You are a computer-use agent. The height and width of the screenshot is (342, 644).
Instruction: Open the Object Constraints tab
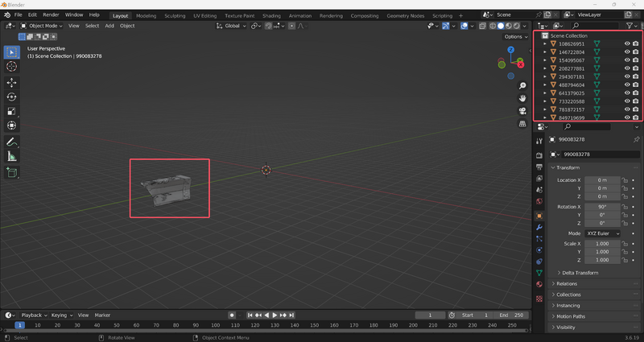pyautogui.click(x=539, y=262)
